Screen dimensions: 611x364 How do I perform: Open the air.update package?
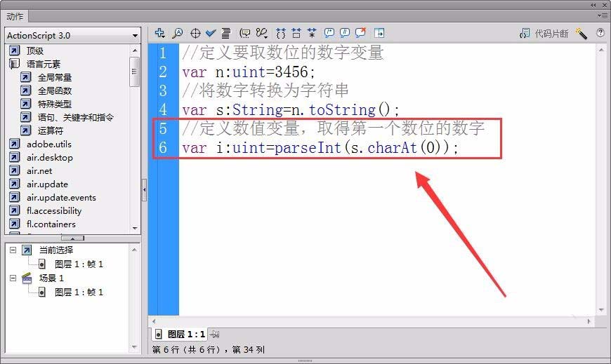pyautogui.click(x=47, y=184)
